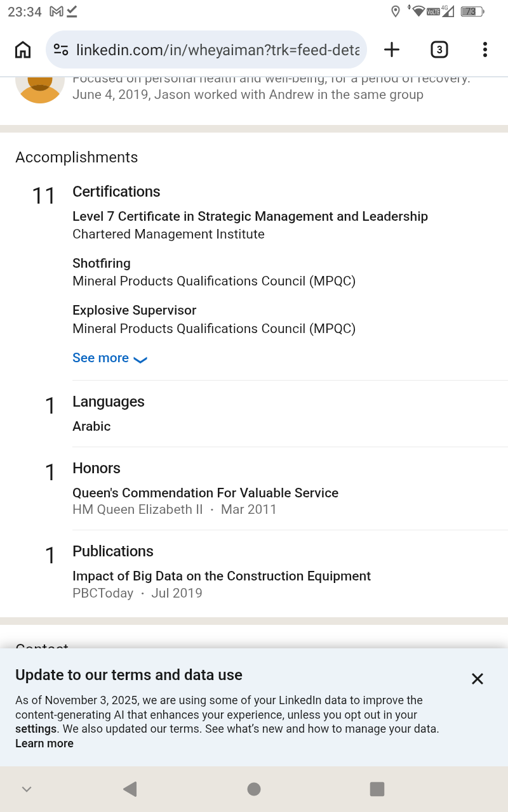This screenshot has width=508, height=812.
Task: Open the settings link in banner
Action: click(x=36, y=729)
